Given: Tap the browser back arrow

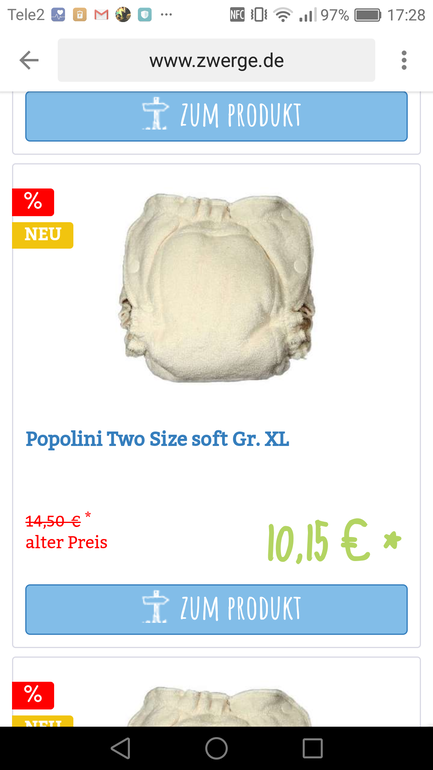Looking at the screenshot, I should click(x=29, y=60).
